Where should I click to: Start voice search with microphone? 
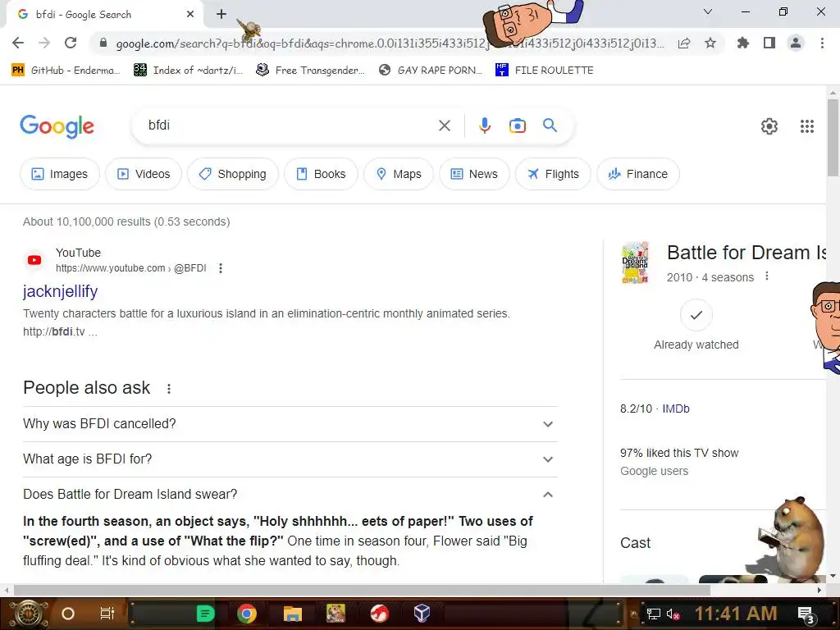point(484,126)
